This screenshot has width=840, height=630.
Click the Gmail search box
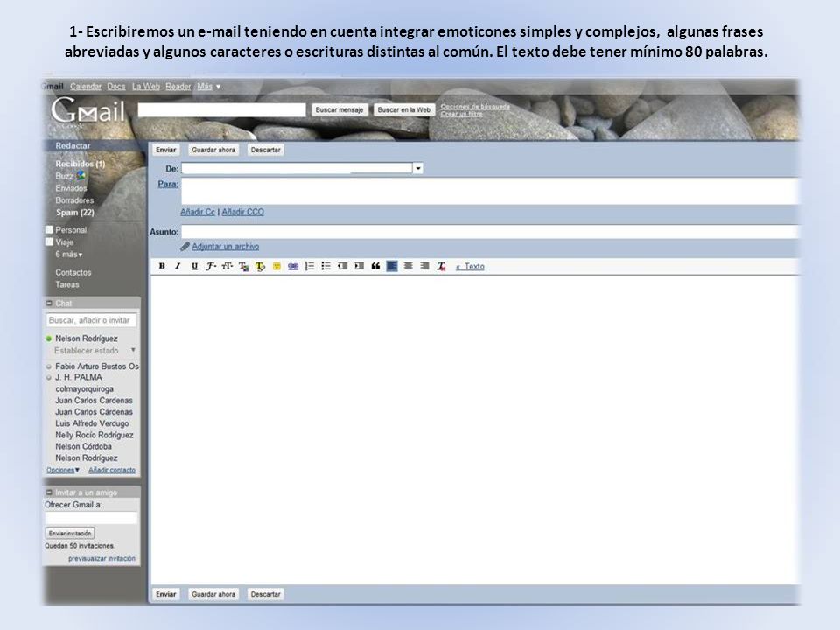coord(221,110)
